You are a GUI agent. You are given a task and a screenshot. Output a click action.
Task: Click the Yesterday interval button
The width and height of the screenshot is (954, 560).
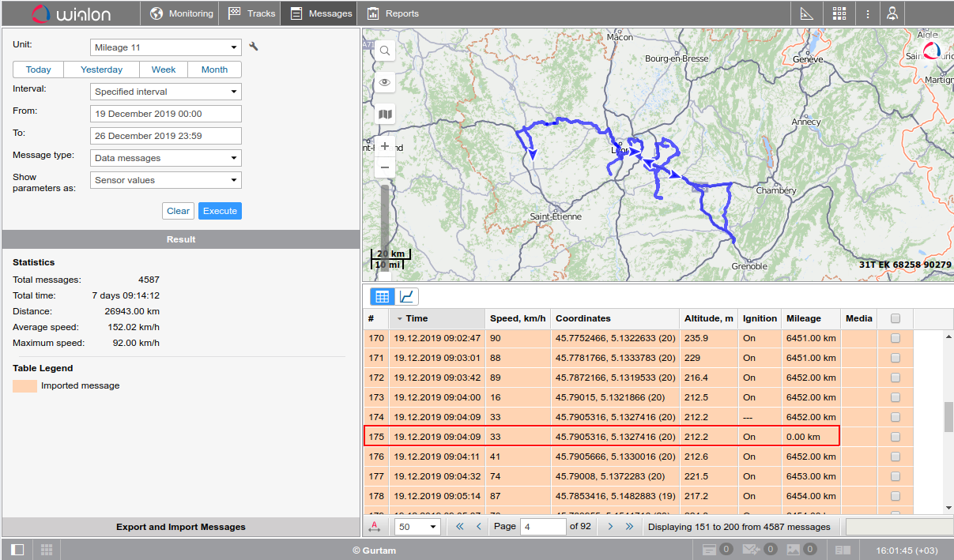tap(101, 70)
